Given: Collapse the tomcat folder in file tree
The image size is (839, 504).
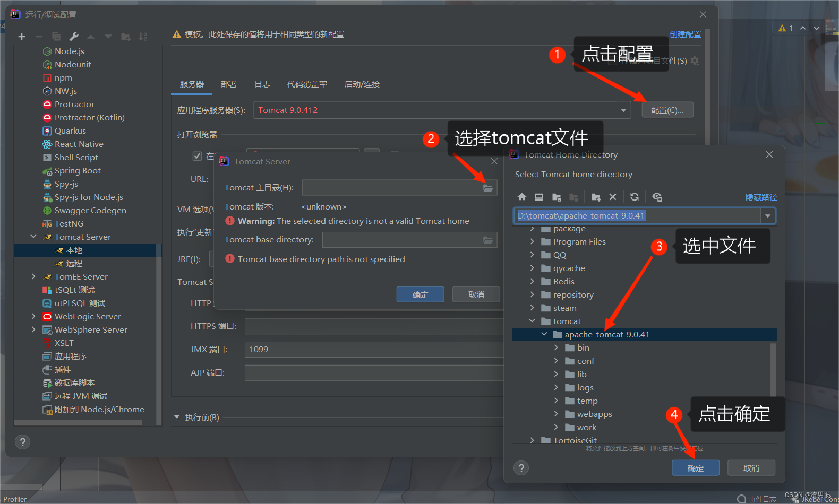Looking at the screenshot, I should click(x=532, y=321).
